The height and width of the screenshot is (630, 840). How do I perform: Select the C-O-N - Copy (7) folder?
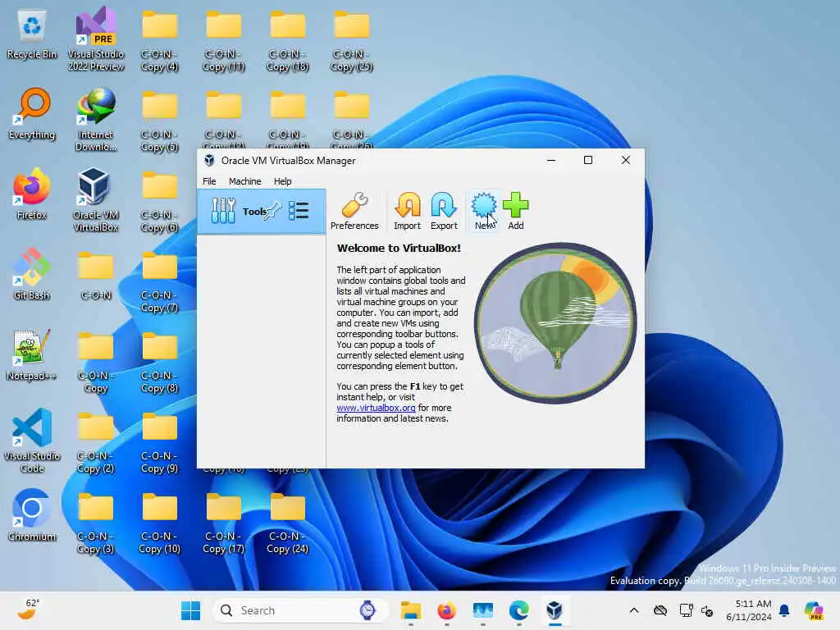(x=160, y=282)
